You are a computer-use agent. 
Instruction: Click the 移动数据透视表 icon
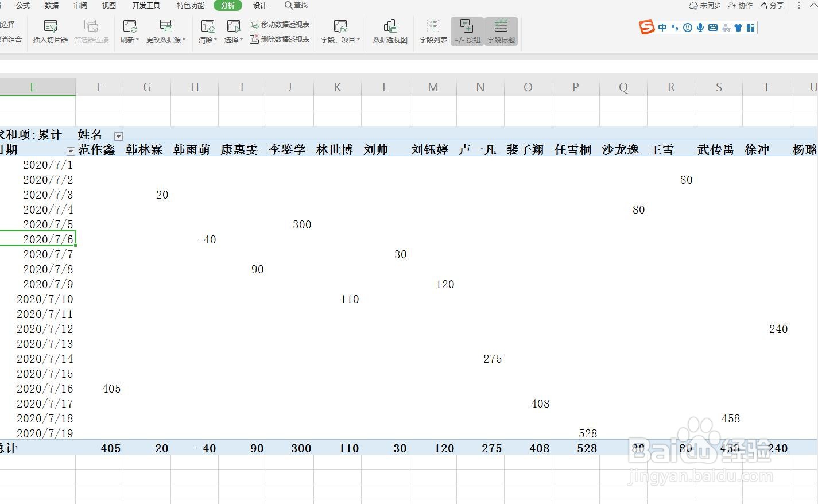pyautogui.click(x=280, y=24)
